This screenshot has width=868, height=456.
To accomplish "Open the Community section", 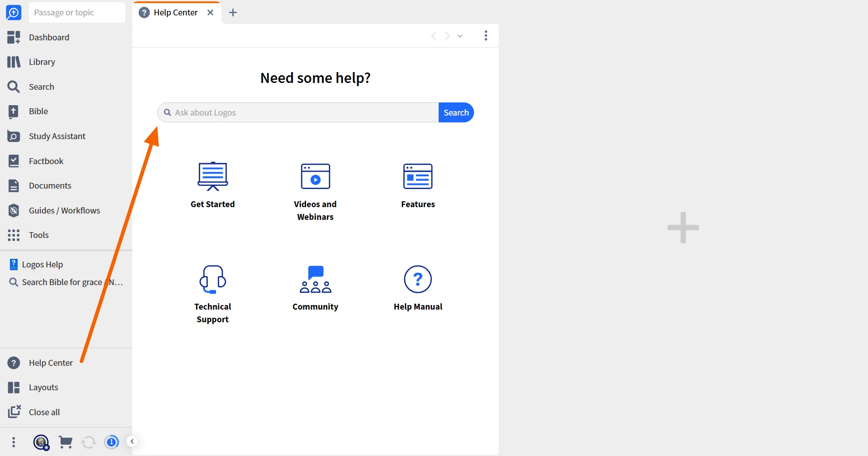I will point(315,288).
